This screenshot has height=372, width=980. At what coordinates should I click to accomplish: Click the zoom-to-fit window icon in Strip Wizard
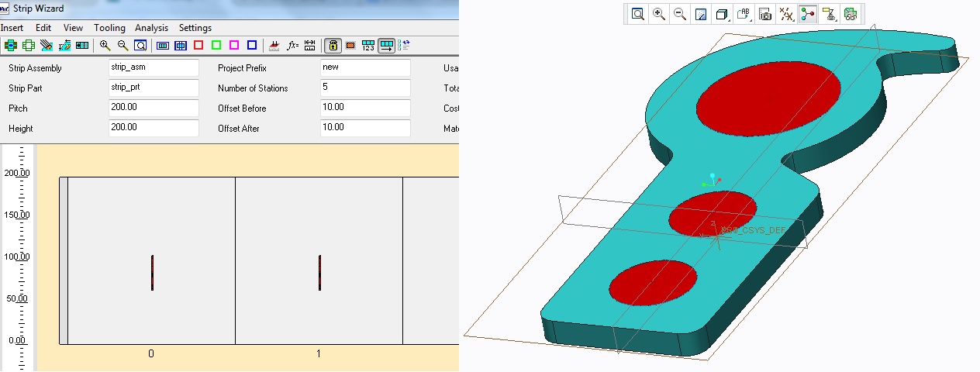click(x=140, y=45)
